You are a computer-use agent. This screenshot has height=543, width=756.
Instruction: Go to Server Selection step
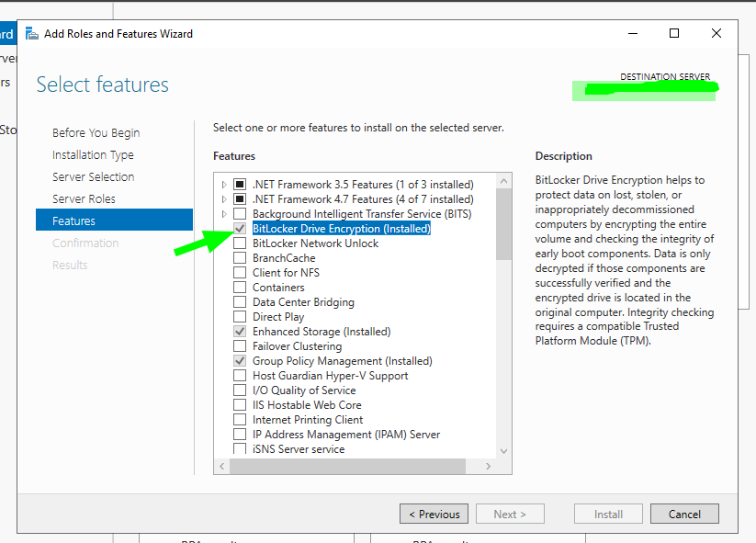click(x=93, y=177)
